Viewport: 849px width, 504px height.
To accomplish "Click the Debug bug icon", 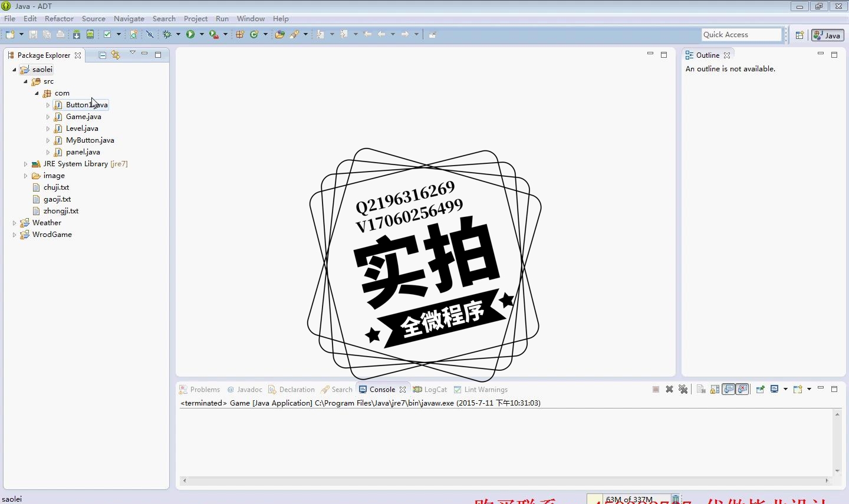I will 167,35.
